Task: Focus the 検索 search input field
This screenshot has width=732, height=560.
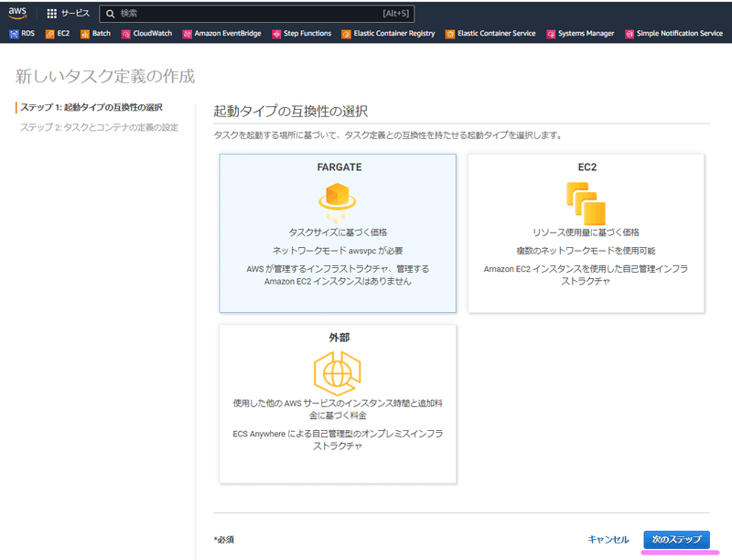Action: point(257,14)
